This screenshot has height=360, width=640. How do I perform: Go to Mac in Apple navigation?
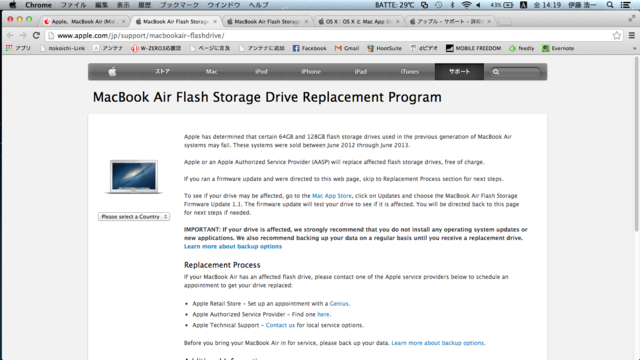[211, 72]
